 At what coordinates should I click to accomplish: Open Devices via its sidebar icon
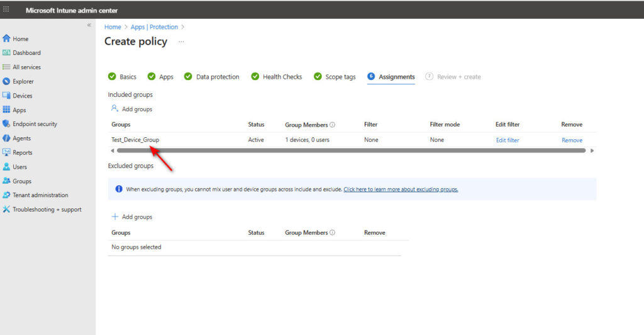click(6, 96)
